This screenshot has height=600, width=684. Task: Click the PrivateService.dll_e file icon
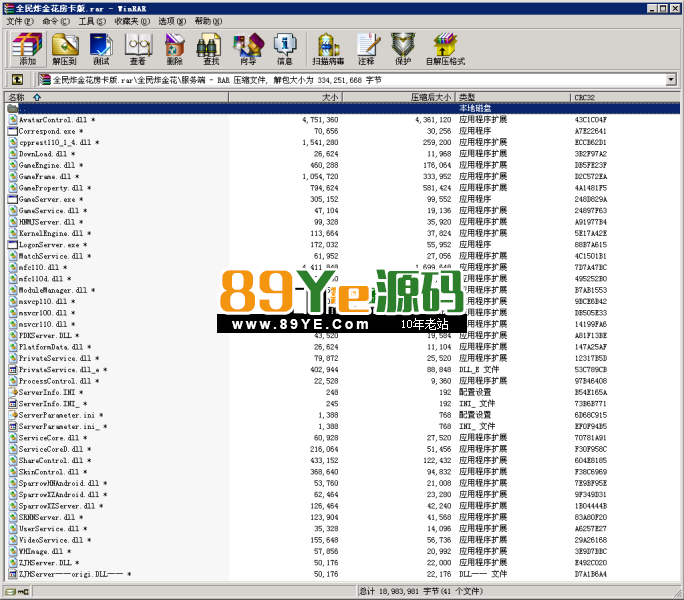[x=13, y=369]
